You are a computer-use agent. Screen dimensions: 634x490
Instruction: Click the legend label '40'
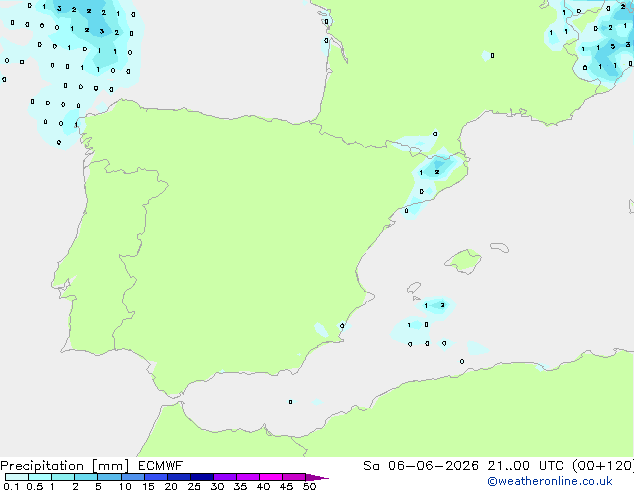pos(263,486)
